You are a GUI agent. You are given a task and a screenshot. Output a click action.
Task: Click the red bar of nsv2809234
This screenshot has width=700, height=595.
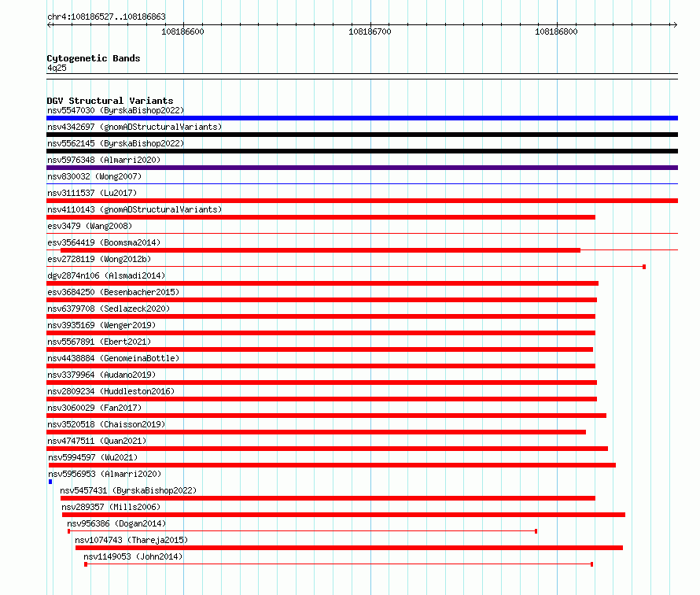322,399
